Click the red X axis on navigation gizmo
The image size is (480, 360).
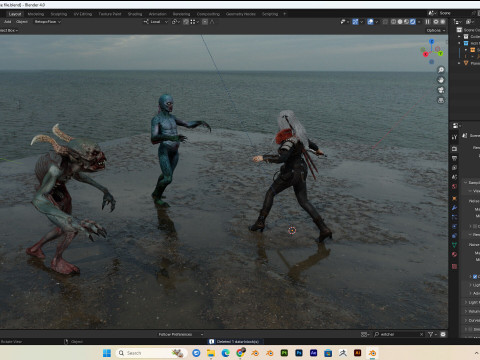point(425,54)
